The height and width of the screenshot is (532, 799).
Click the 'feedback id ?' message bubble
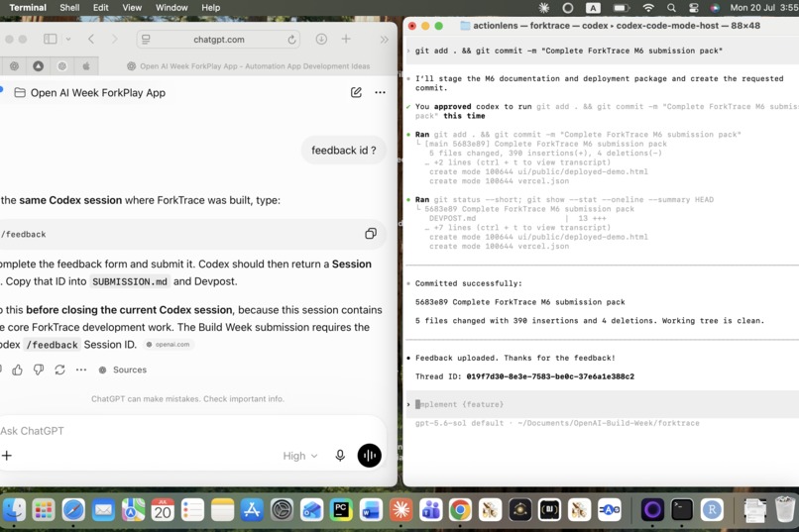[x=343, y=151]
